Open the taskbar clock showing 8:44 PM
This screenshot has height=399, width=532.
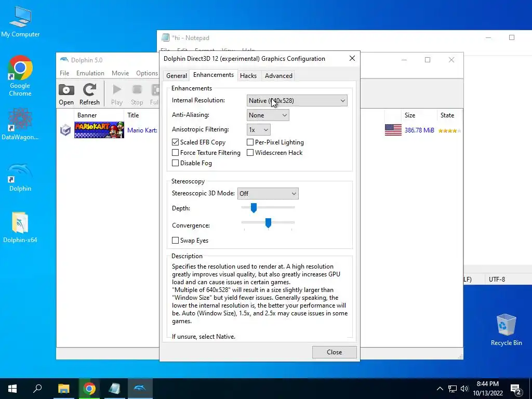[x=487, y=389]
